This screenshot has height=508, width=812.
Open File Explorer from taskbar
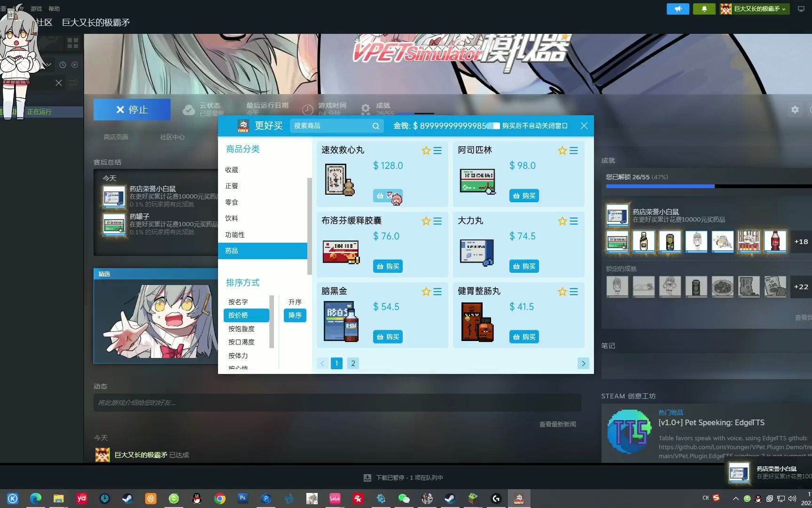58,499
